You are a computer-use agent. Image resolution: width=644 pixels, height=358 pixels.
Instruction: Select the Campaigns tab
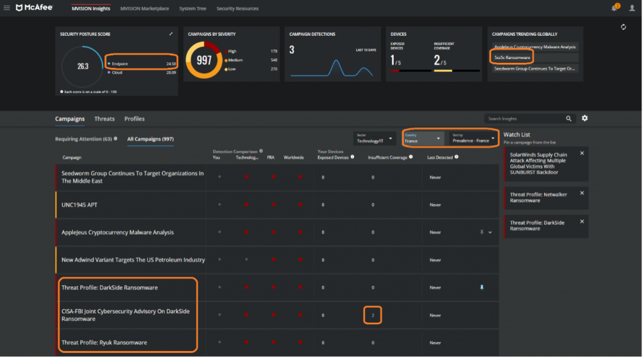point(70,119)
